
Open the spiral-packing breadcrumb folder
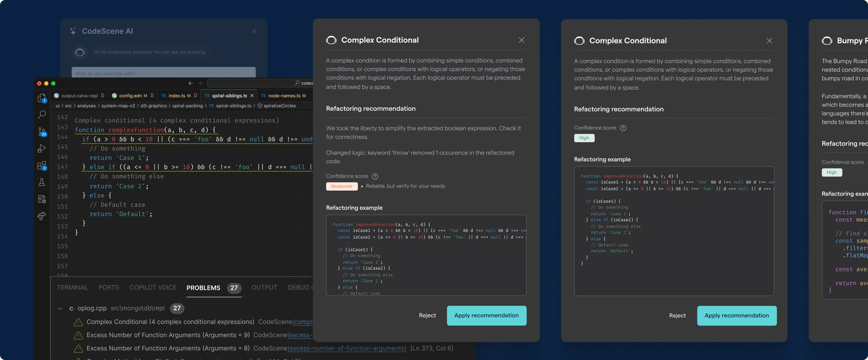[187, 106]
